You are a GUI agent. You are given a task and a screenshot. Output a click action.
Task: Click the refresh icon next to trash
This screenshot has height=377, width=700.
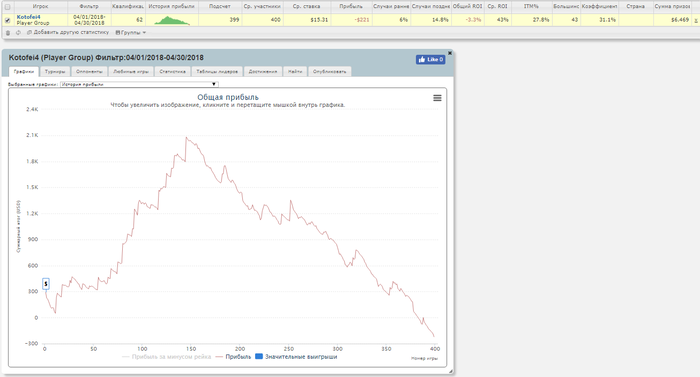pyautogui.click(x=18, y=33)
